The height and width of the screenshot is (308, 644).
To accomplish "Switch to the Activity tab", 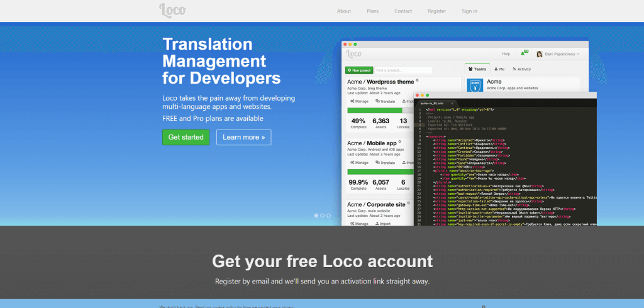I will click(x=521, y=69).
